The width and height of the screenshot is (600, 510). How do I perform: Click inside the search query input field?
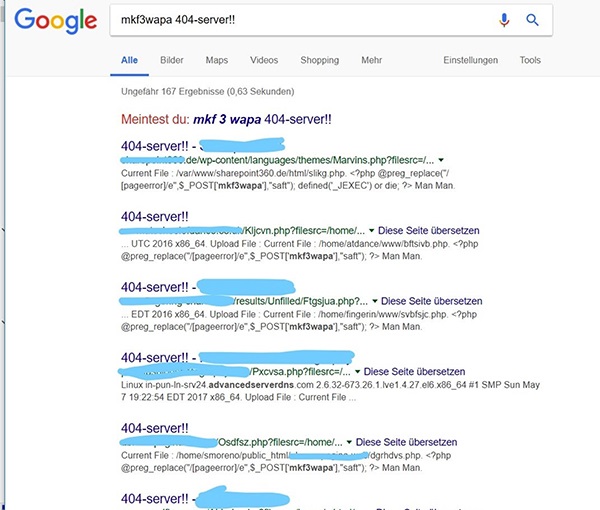coord(302,20)
